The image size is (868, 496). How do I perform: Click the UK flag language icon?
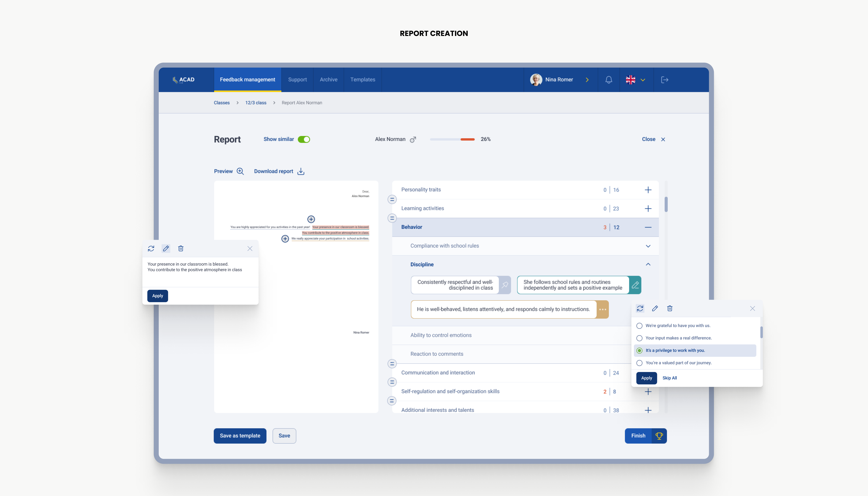[631, 80]
